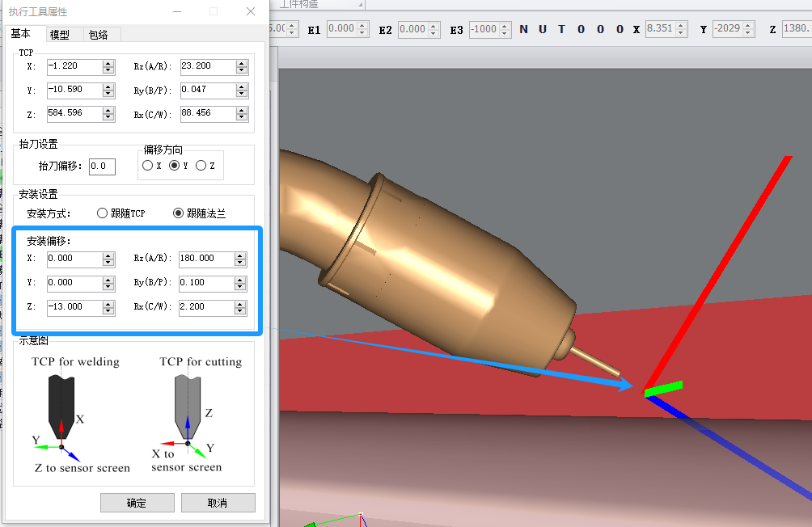Click the TCP X value field
The image size is (812, 527).
74,66
